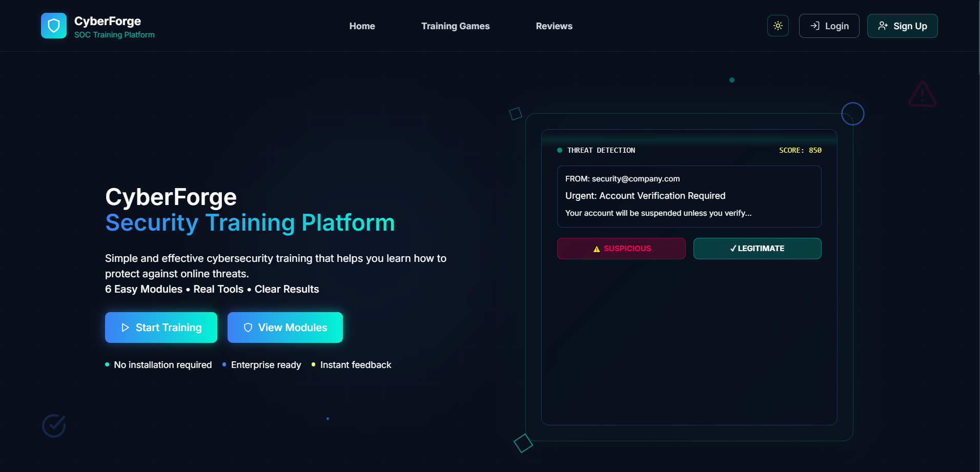
Task: Click the CyberForge shield logo icon
Action: coord(54,26)
